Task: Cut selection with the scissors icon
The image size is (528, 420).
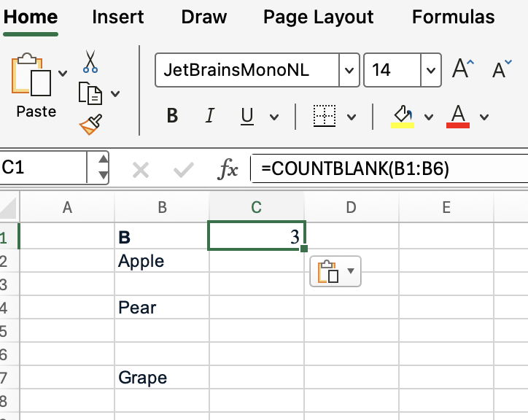Action: (x=90, y=61)
